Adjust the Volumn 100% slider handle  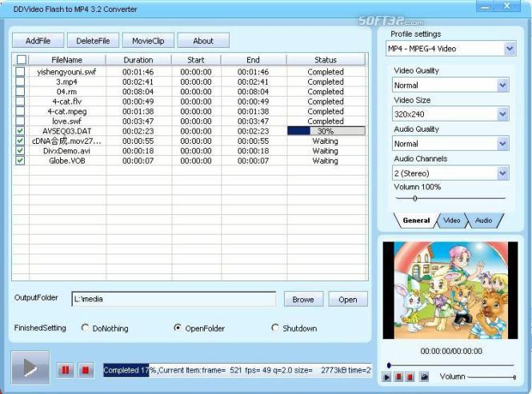[x=415, y=198]
